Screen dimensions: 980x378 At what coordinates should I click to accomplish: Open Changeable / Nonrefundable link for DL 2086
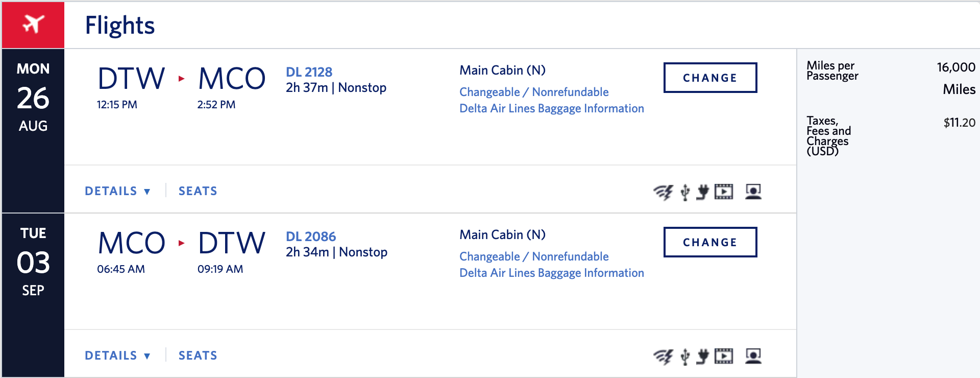pyautogui.click(x=534, y=256)
